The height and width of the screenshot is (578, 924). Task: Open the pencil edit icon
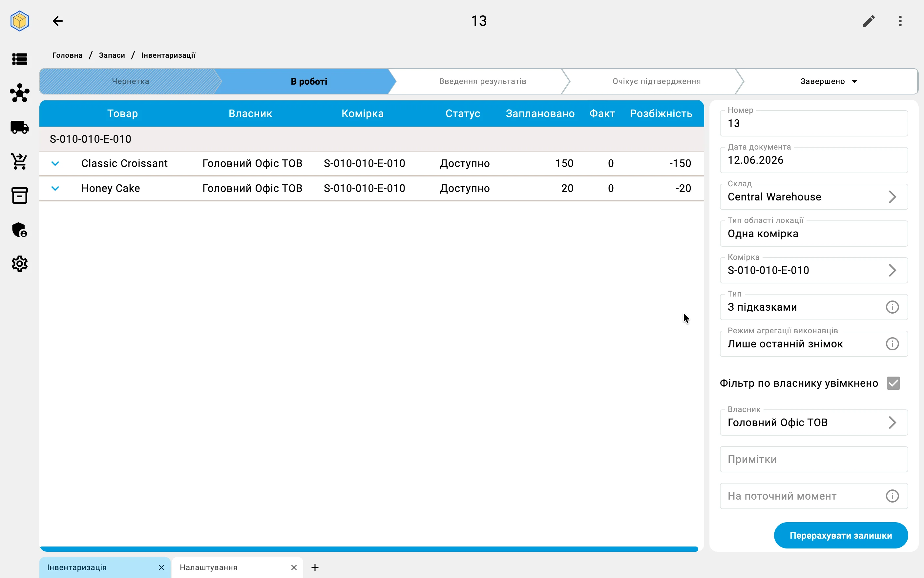(x=869, y=21)
